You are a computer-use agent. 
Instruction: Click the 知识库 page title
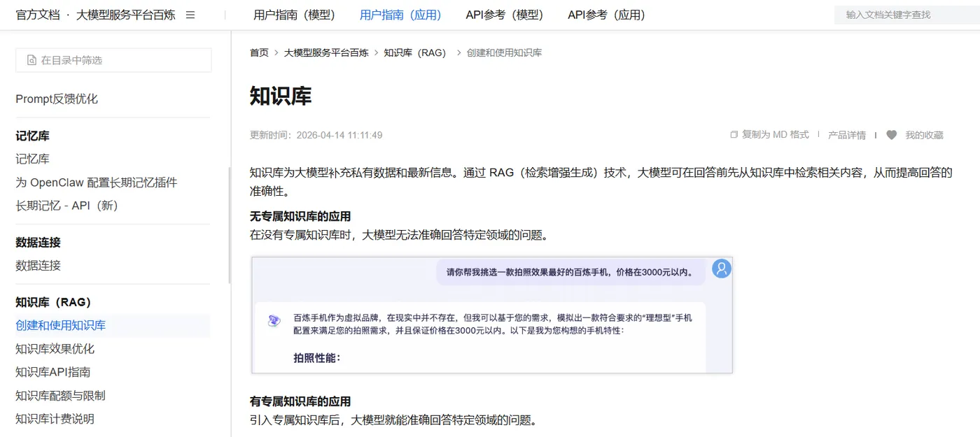coord(281,96)
